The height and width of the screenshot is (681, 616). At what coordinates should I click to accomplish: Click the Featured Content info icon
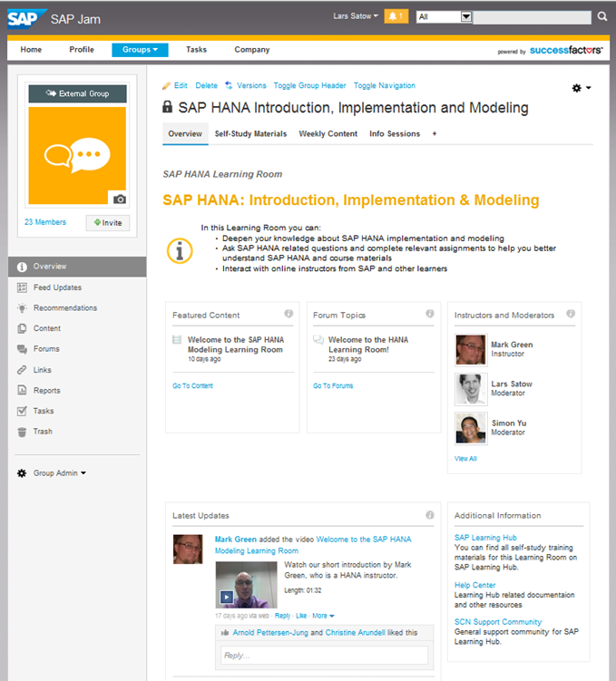(x=288, y=314)
